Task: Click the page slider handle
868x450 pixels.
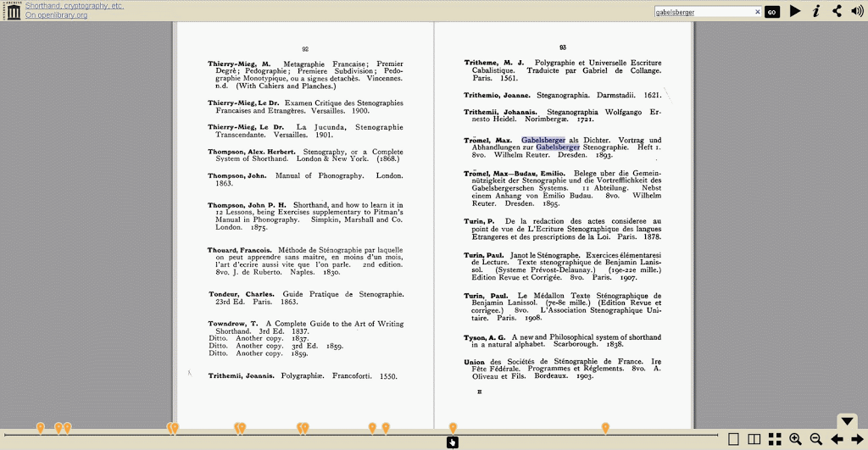Action: (x=453, y=442)
